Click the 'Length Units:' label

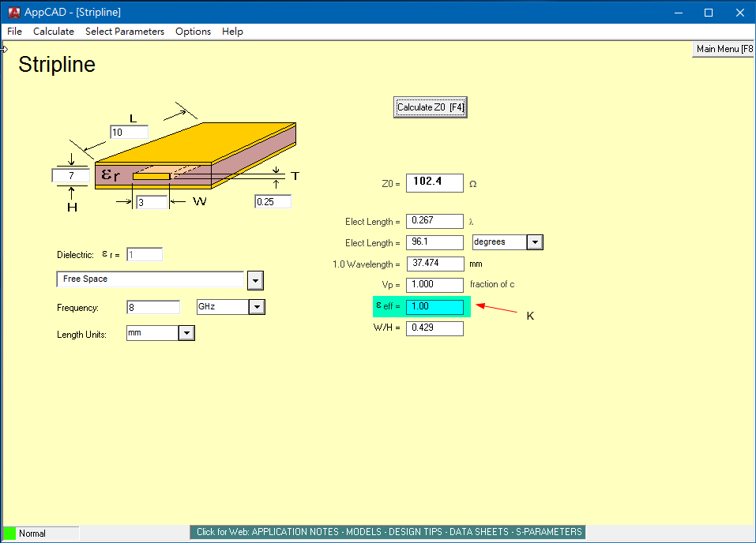tap(81, 335)
